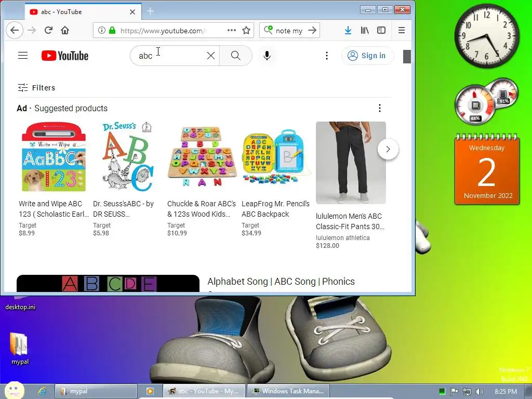
Task: Open page actions three-dot menu in address bar
Action: [x=232, y=30]
